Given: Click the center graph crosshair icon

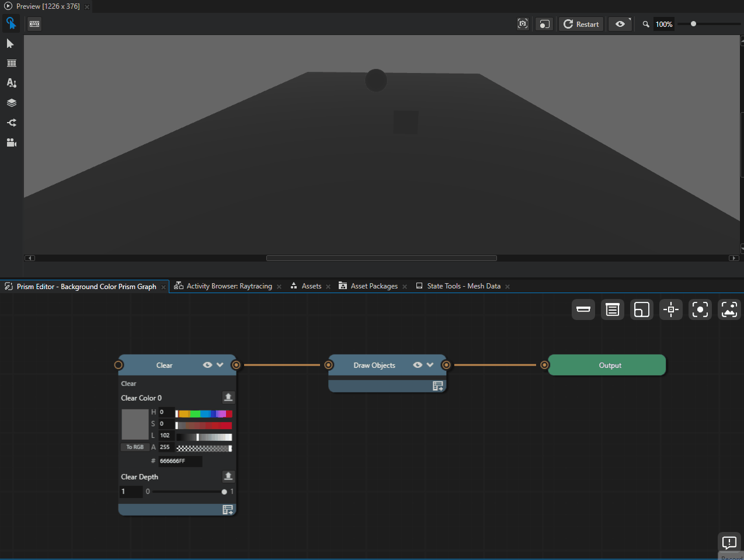Looking at the screenshot, I should tap(671, 309).
